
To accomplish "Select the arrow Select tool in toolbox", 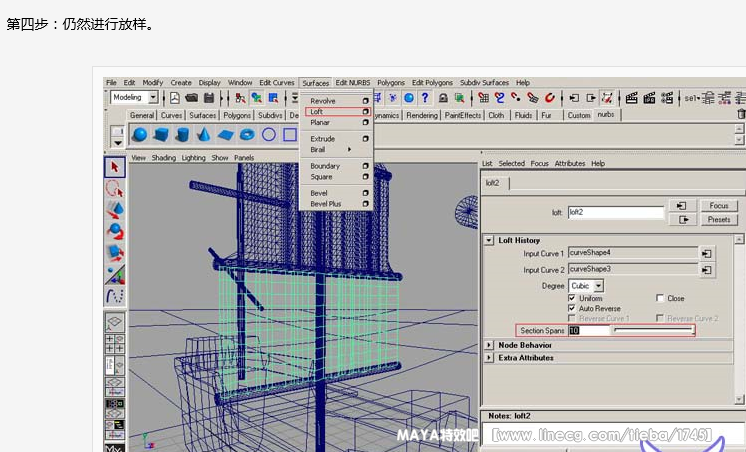I will 115,167.
